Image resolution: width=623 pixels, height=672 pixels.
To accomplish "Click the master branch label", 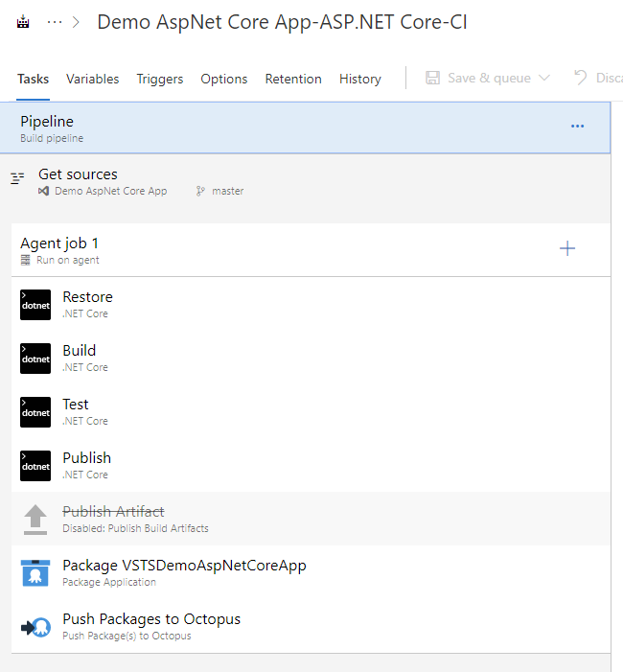I will tap(227, 191).
